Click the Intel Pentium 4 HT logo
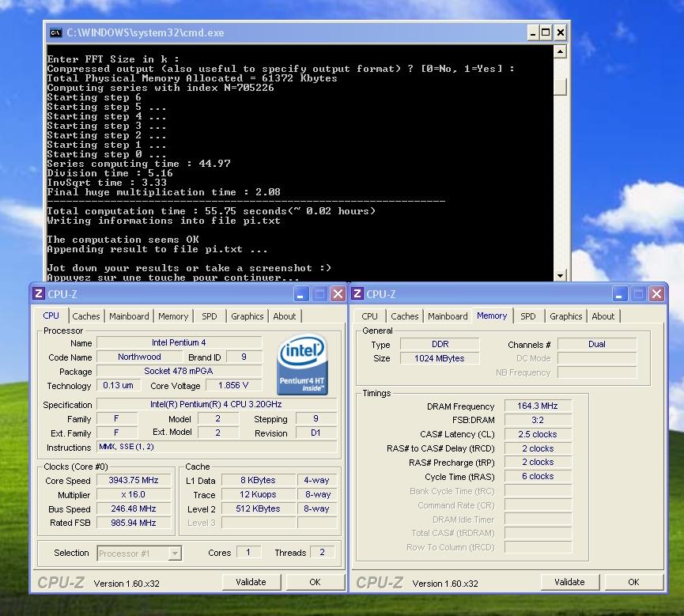 302,365
